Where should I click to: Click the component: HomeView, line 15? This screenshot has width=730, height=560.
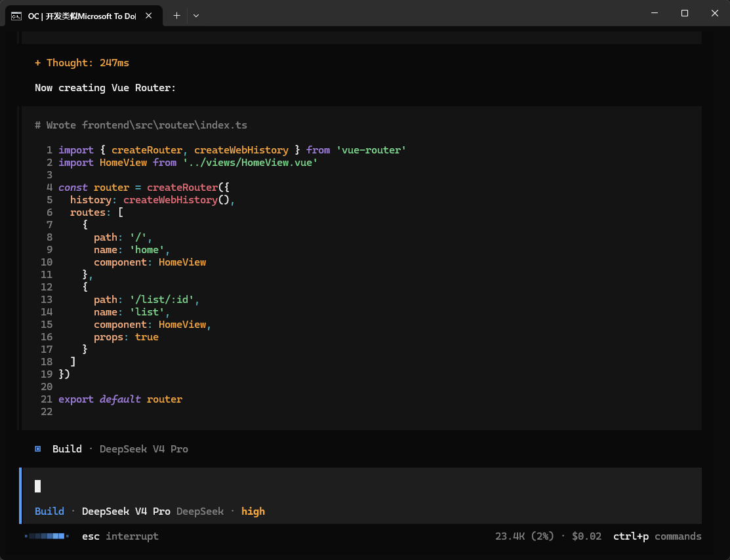click(153, 325)
